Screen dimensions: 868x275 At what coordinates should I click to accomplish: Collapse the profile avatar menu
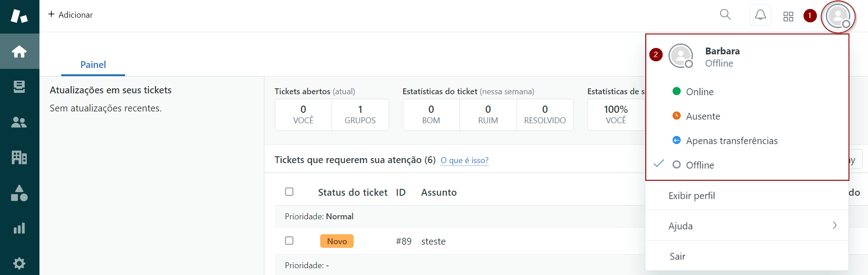click(838, 16)
